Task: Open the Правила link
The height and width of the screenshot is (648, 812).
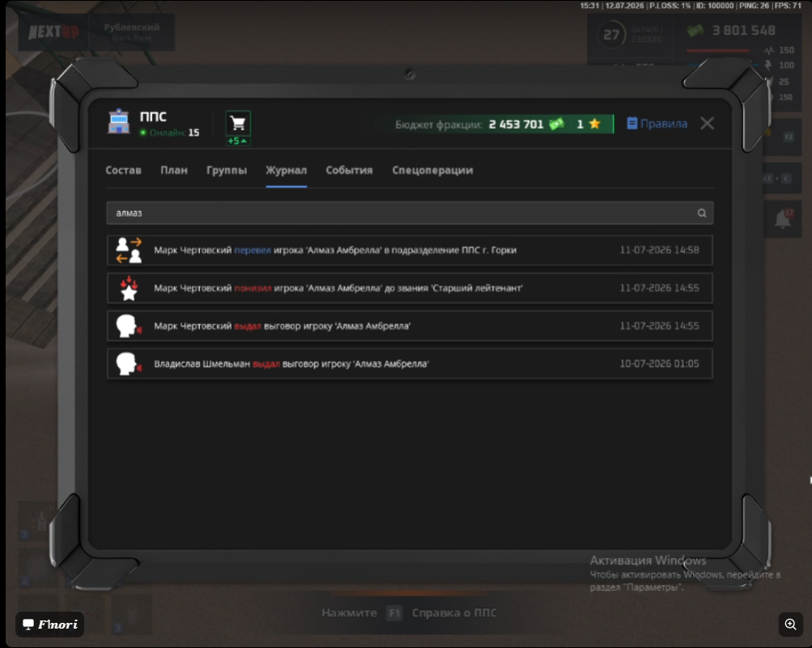Action: 663,124
